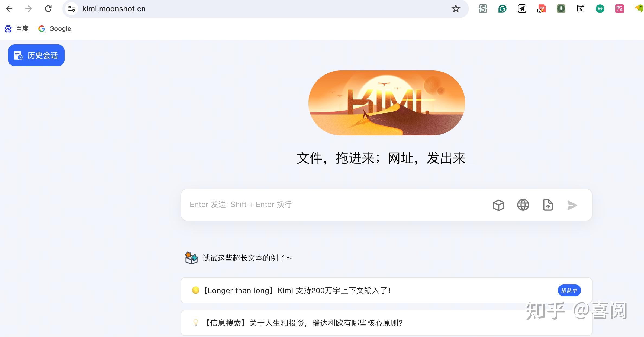Screen dimensions: 644x337
Task: Open the green download extension icon
Action: (x=561, y=9)
